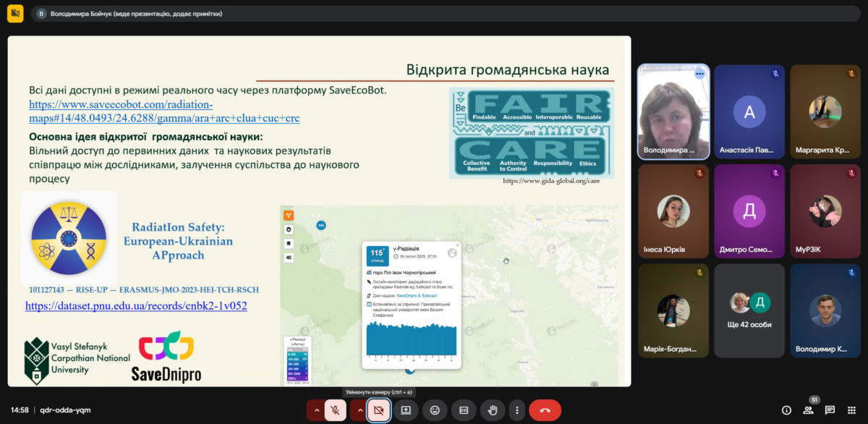The image size is (868, 424).
Task: Expand video settings arrow beside camera
Action: tap(358, 410)
